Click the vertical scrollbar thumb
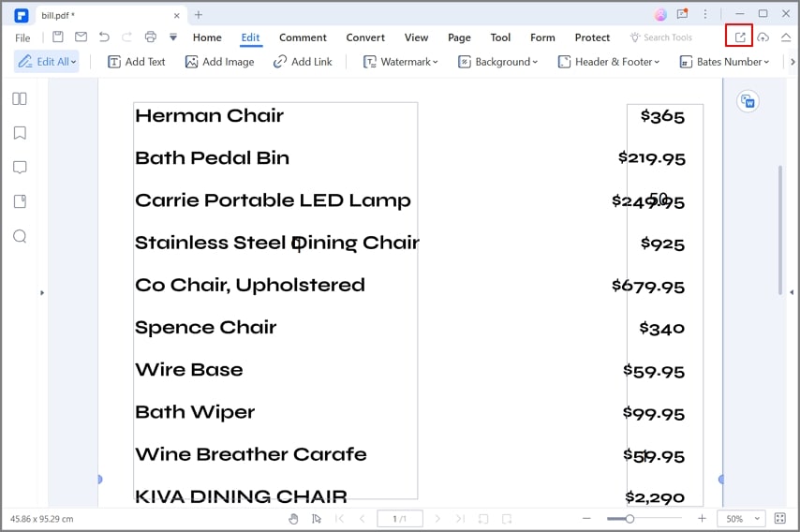This screenshot has width=800, height=532. click(779, 229)
